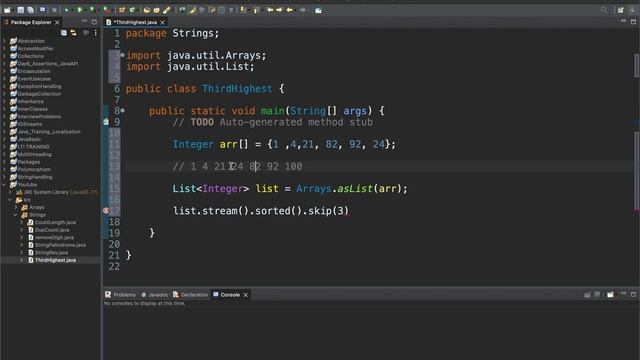Expand the JRE System Library node
The width and height of the screenshot is (640, 360).
(x=10, y=192)
